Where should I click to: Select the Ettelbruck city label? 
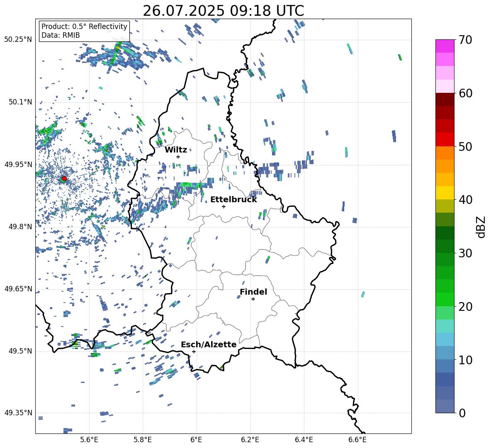pos(233,200)
